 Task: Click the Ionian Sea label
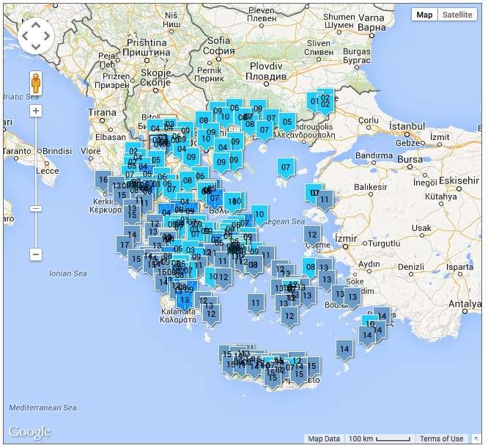pos(68,273)
